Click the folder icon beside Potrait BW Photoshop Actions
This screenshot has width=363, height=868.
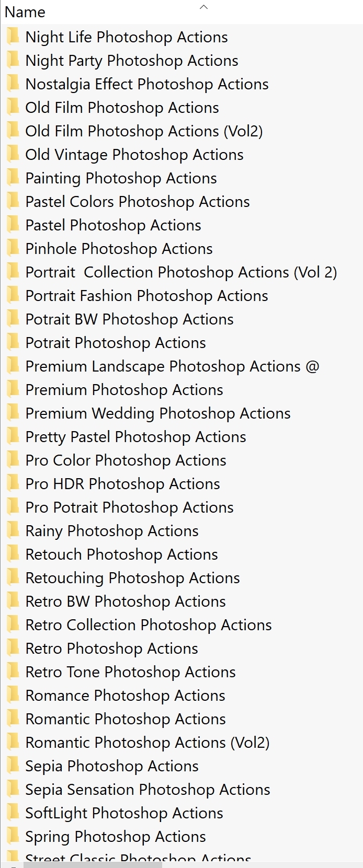pos(13,319)
